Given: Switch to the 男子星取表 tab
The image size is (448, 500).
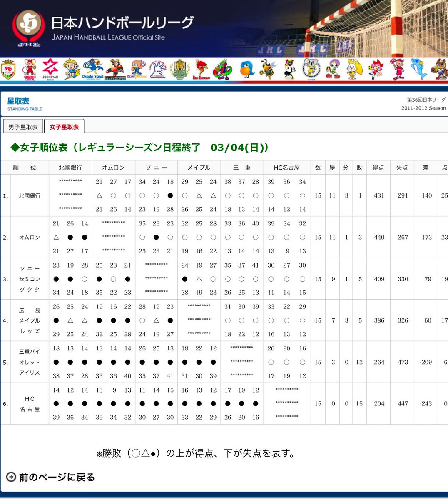Looking at the screenshot, I should point(23,127).
